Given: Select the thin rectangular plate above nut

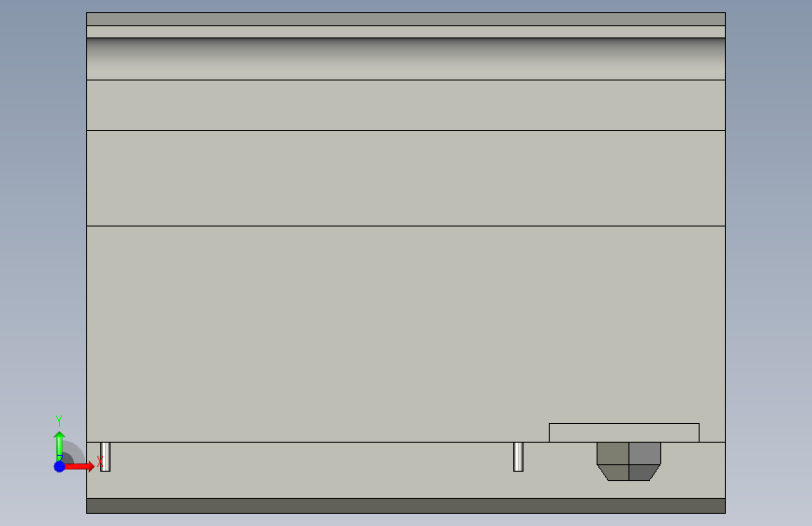Looking at the screenshot, I should 624,432.
